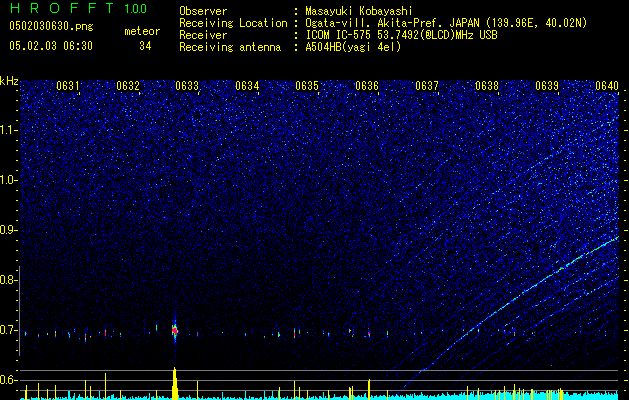
Task: Select the filename 0502030630.png
Action: pos(51,26)
